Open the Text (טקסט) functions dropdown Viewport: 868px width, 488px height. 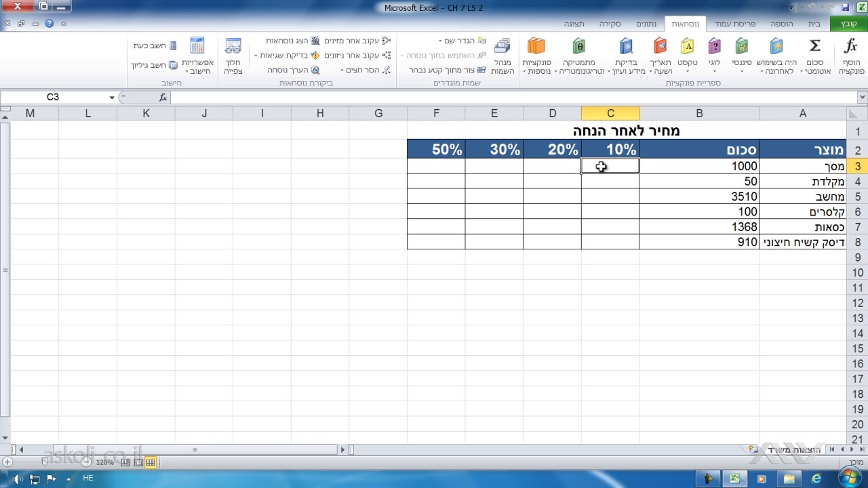coord(688,56)
